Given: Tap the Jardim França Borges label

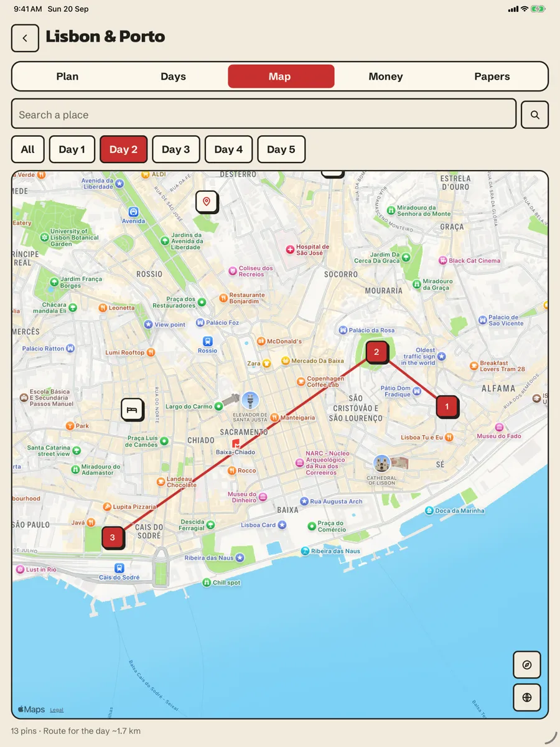Looking at the screenshot, I should [x=81, y=282].
